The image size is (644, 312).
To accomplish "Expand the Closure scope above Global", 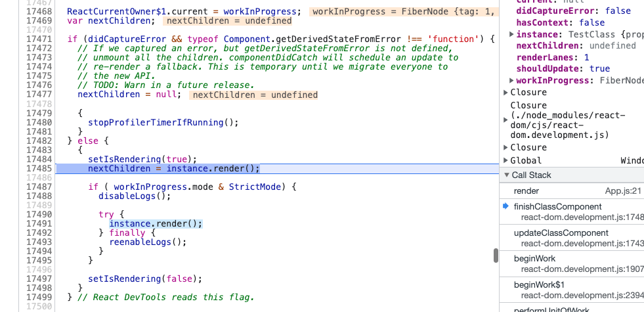I will (506, 148).
